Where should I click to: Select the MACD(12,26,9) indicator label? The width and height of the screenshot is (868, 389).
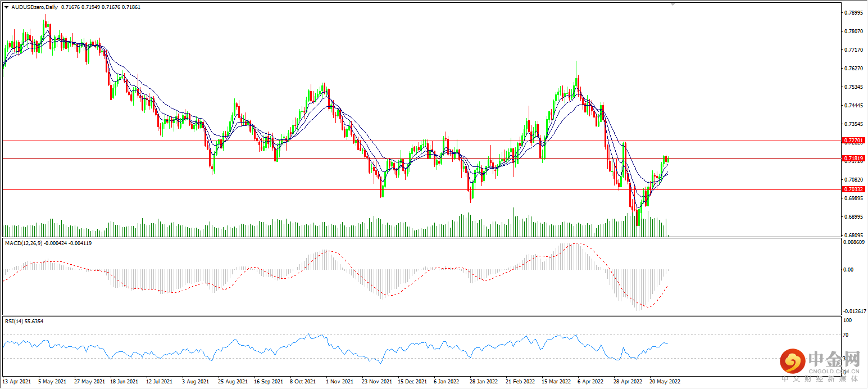22,243
